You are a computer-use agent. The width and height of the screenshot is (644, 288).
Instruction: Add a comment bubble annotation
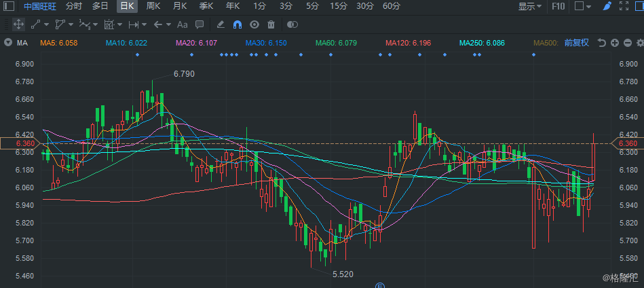[200, 24]
